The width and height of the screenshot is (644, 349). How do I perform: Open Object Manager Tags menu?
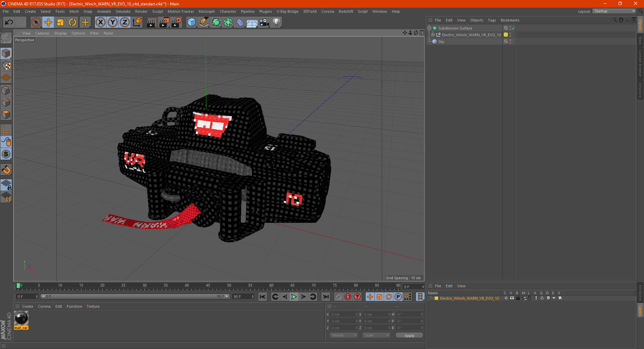pyautogui.click(x=492, y=20)
